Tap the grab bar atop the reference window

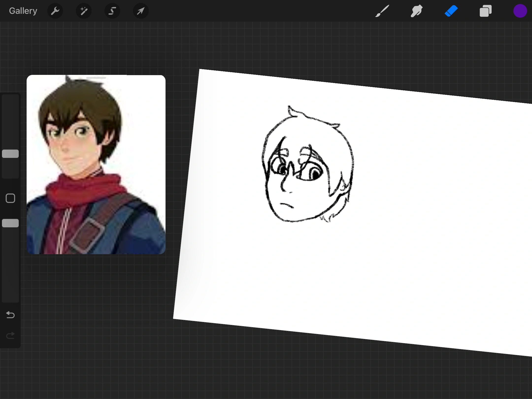(96, 78)
